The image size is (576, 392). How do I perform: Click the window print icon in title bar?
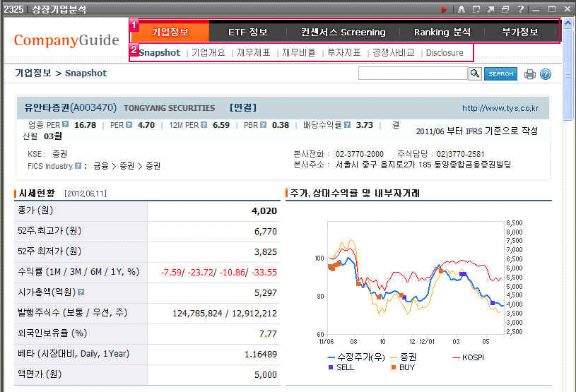[x=505, y=9]
